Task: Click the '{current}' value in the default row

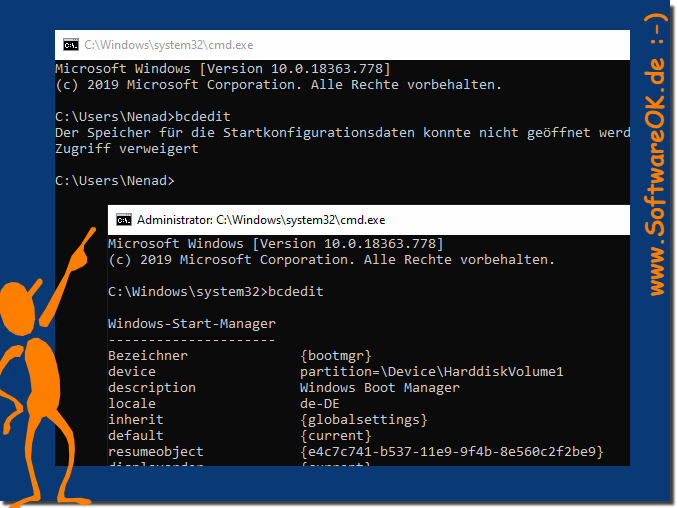Action: (x=335, y=435)
